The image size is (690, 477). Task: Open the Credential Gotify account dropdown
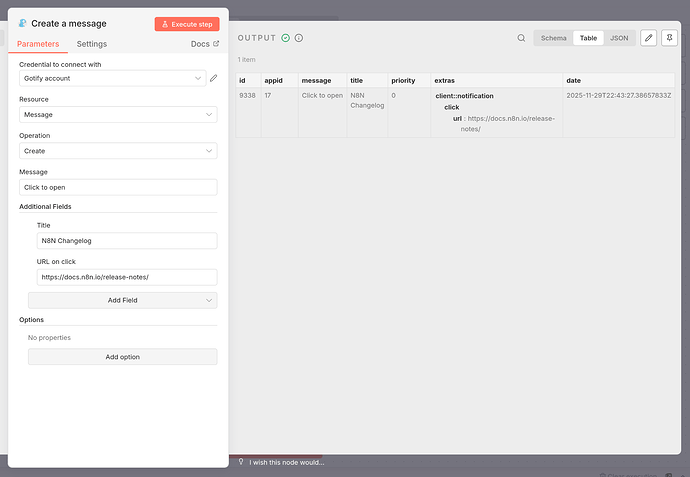113,78
